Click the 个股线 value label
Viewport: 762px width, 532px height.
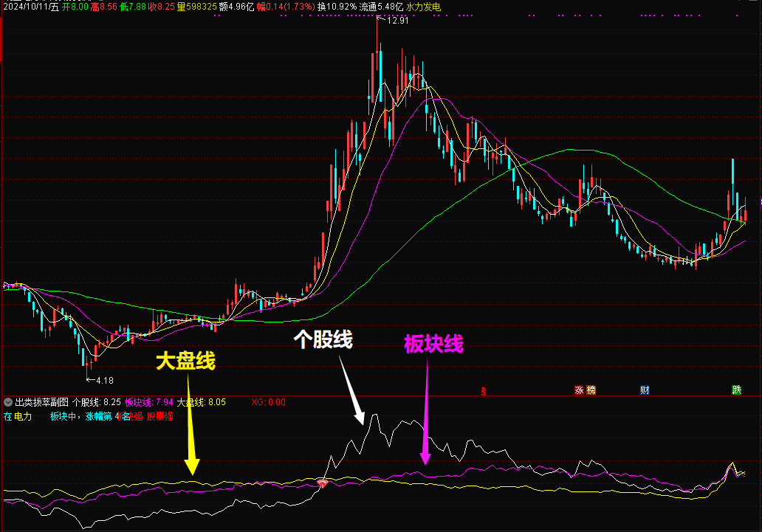click(97, 402)
